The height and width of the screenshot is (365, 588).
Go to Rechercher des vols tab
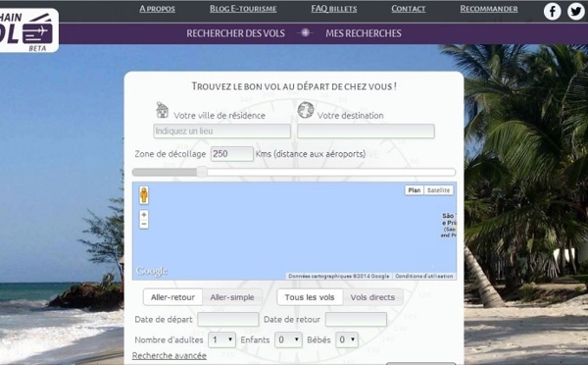[235, 33]
